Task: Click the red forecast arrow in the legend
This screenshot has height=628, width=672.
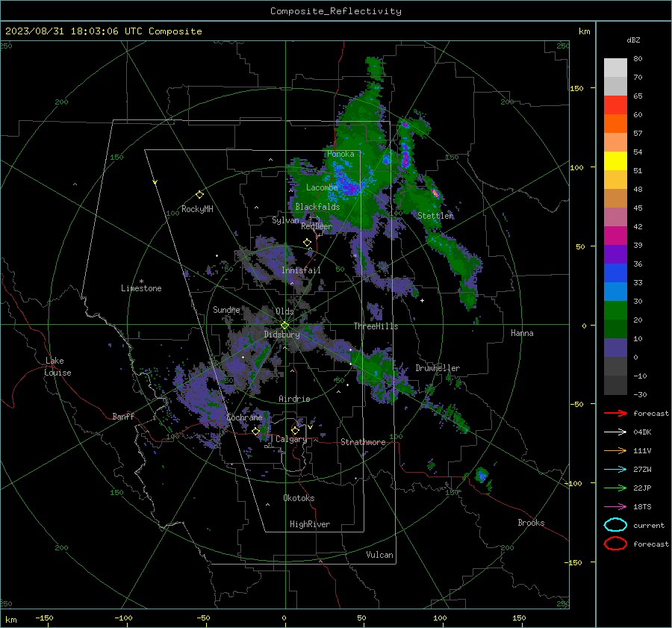Action: click(615, 413)
